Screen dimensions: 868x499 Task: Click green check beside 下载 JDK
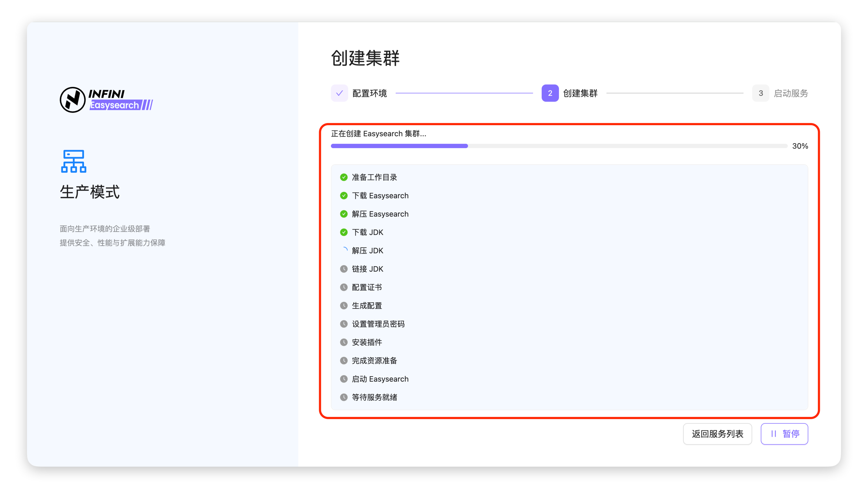tap(344, 232)
